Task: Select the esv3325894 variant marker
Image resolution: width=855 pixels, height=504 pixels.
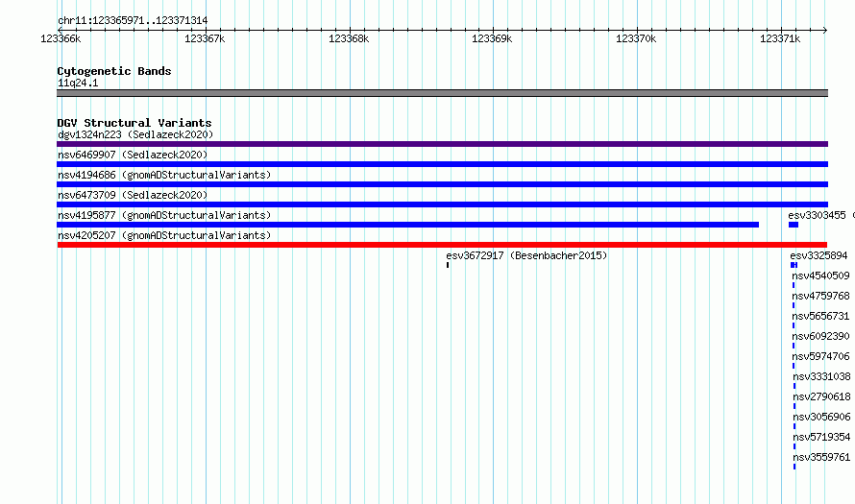Action: coord(794,265)
